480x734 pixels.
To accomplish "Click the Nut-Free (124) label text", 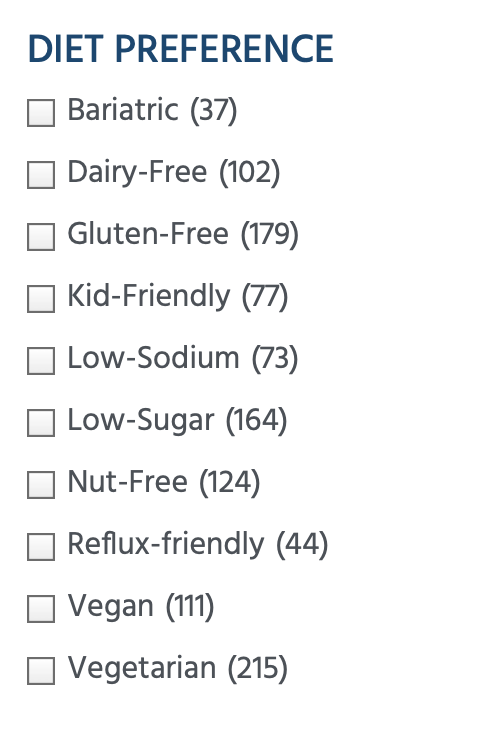I will click(x=164, y=483).
